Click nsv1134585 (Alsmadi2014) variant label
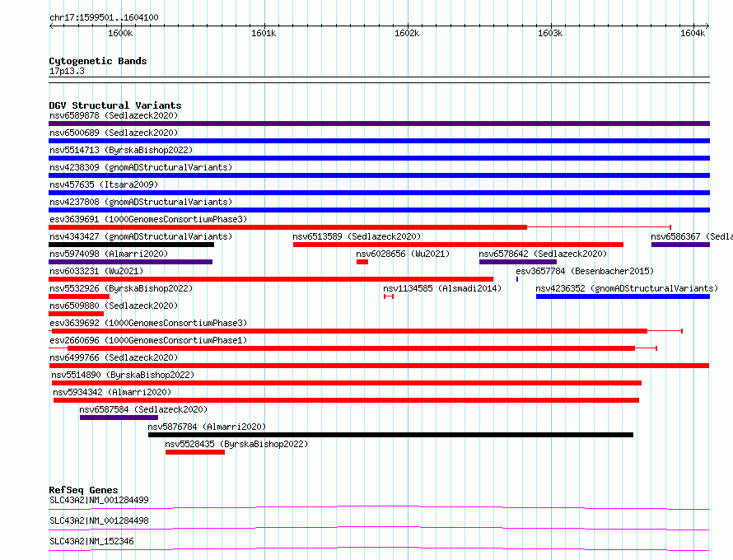733x560 pixels. [x=442, y=288]
